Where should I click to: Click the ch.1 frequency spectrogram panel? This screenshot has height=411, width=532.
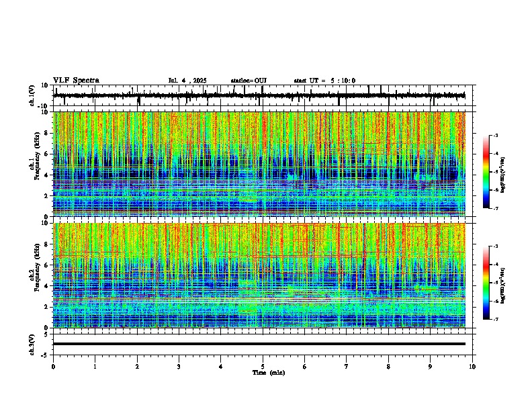(x=259, y=164)
